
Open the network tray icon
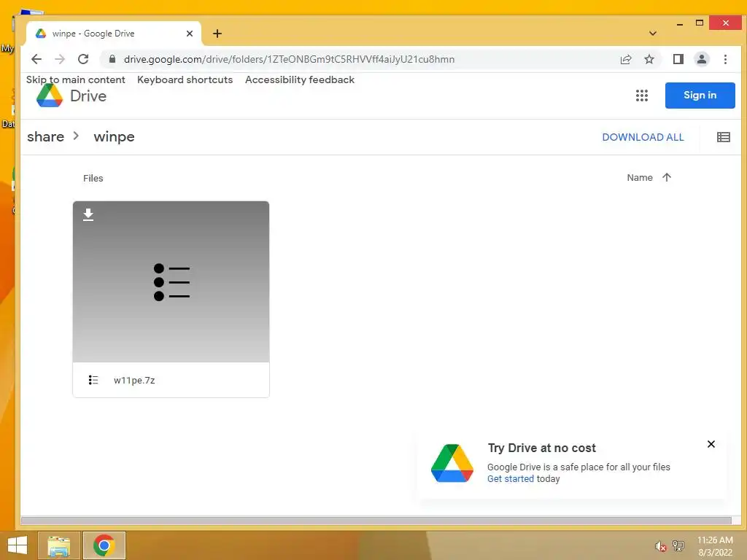678,545
